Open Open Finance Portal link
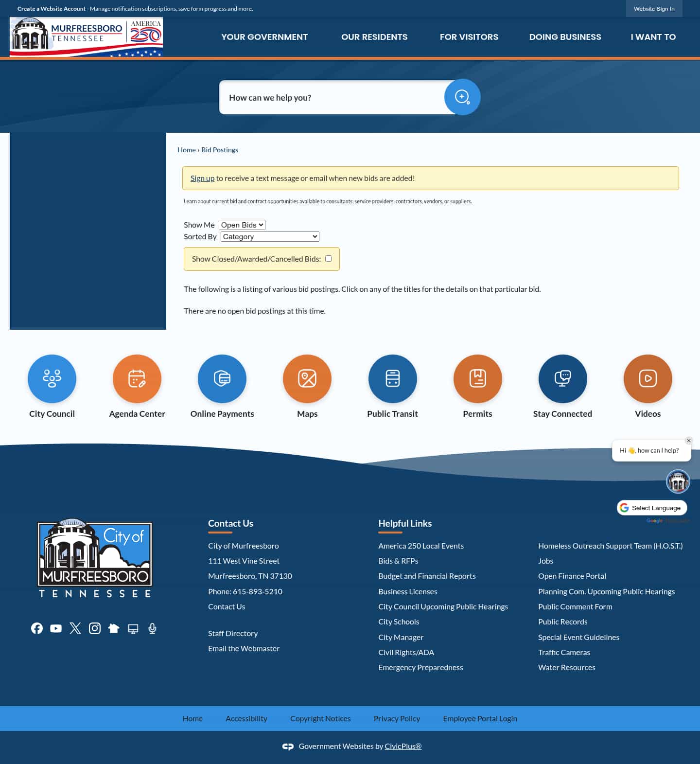Screen dimensions: 700x764 tap(572, 576)
